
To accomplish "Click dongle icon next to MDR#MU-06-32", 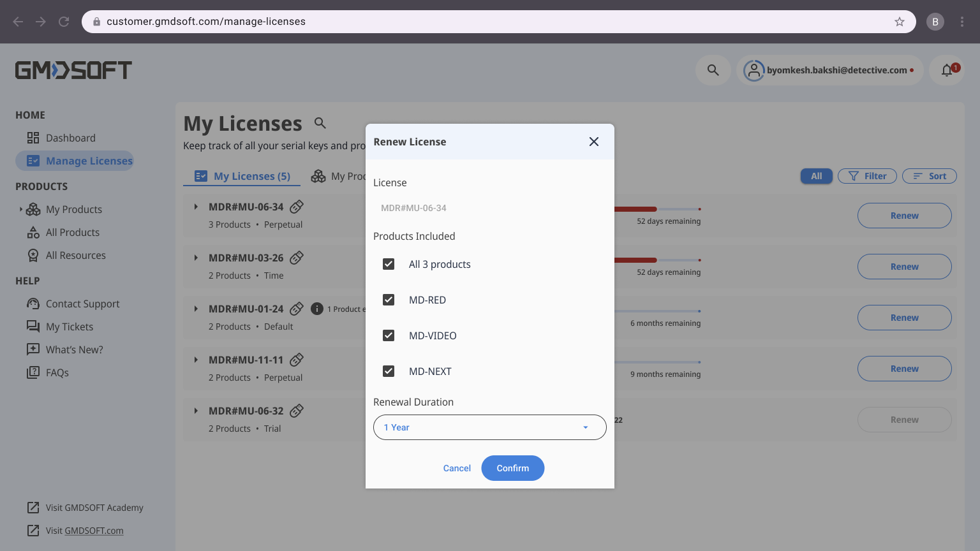I will [297, 411].
